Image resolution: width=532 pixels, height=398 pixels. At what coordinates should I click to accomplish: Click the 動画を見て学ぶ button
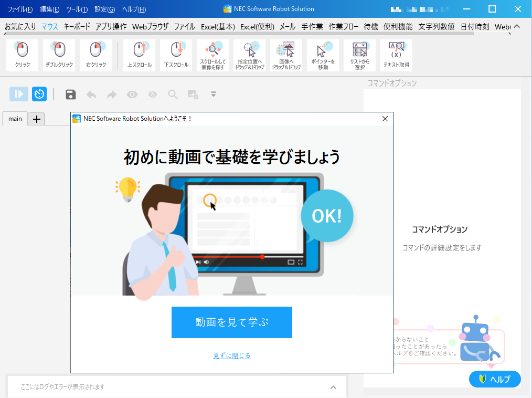231,322
